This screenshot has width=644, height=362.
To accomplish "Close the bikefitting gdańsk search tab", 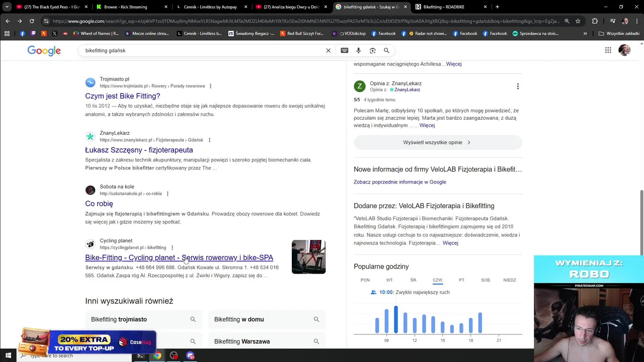I will click(x=406, y=7).
